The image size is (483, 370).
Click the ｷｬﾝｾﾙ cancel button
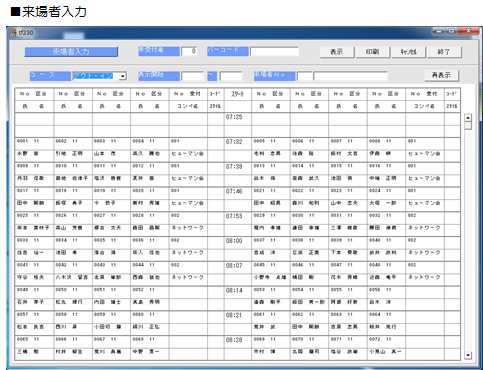tap(408, 52)
